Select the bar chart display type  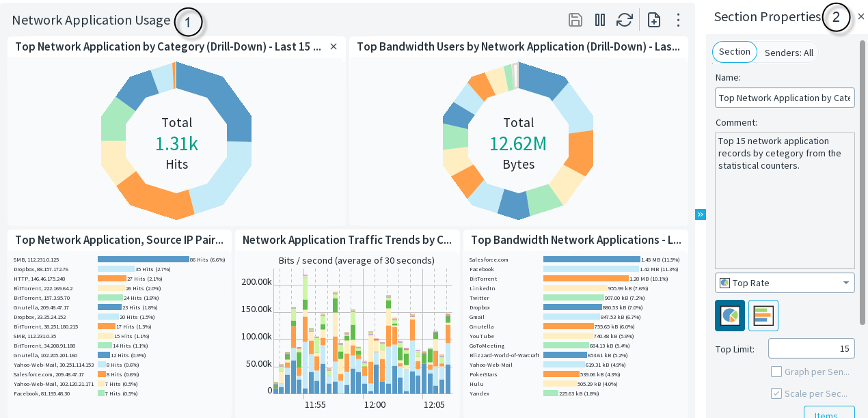(763, 316)
